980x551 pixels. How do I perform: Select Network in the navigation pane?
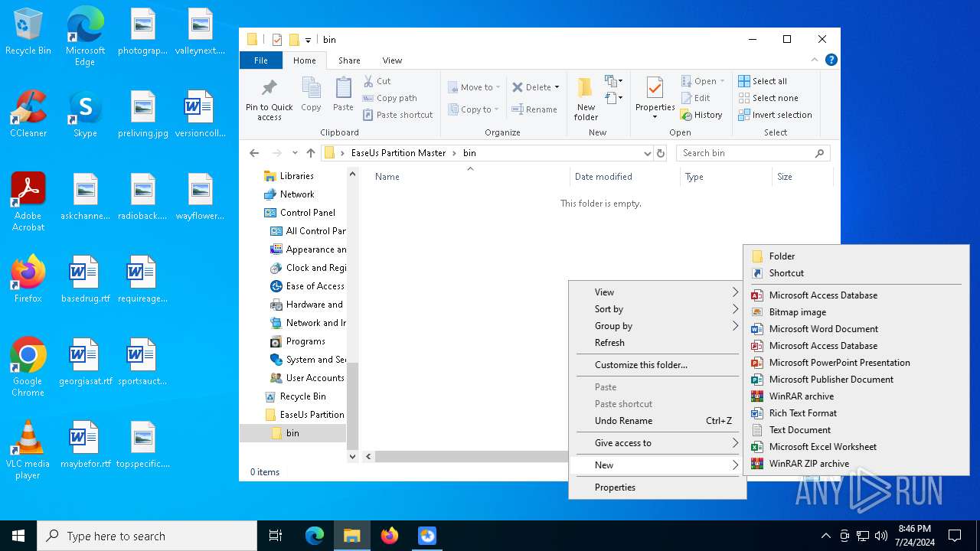296,194
